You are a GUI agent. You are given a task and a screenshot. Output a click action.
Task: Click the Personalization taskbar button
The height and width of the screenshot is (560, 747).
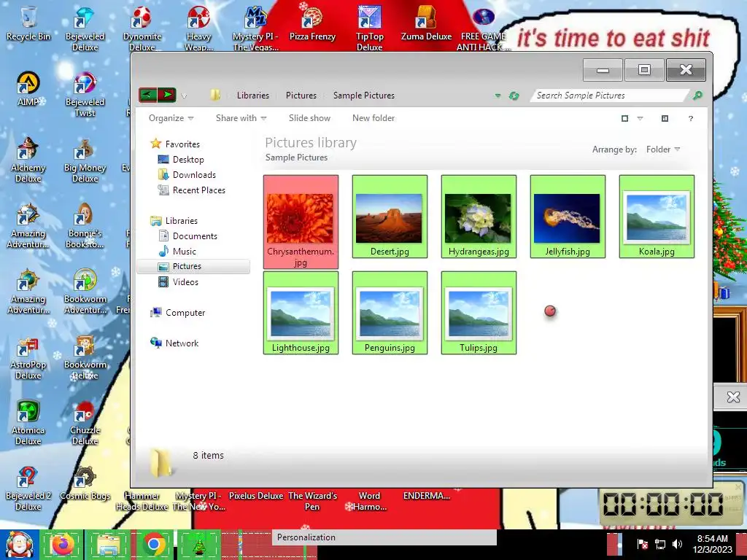pyautogui.click(x=384, y=537)
